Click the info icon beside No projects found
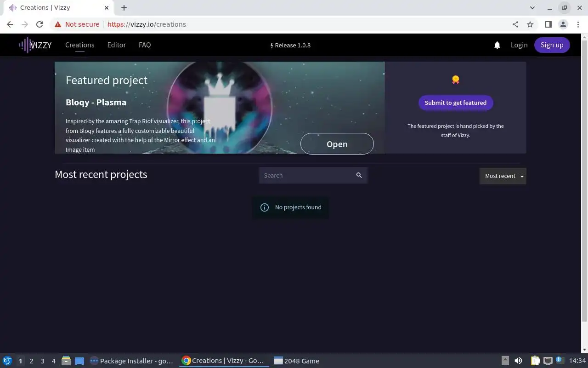588x368 pixels. [265, 207]
